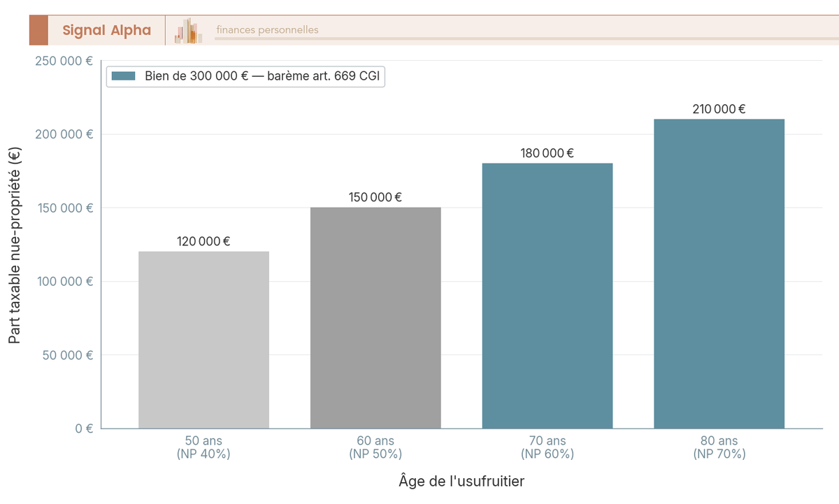The height and width of the screenshot is (504, 839).
Task: Click the Signal Alpha brand name
Action: coord(106,30)
